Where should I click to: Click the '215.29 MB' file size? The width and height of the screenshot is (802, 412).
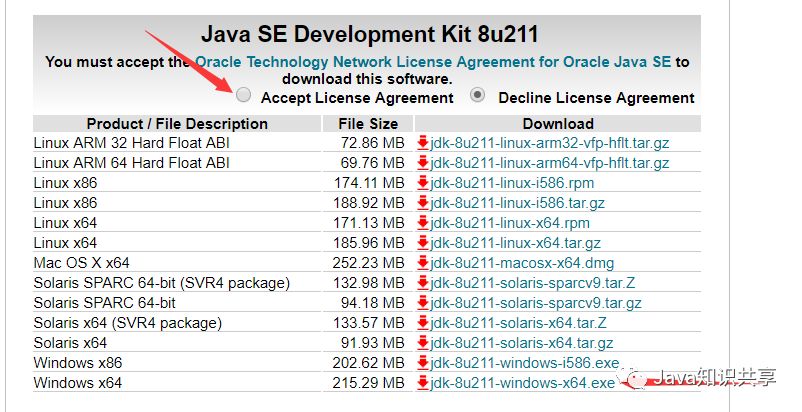(x=368, y=382)
